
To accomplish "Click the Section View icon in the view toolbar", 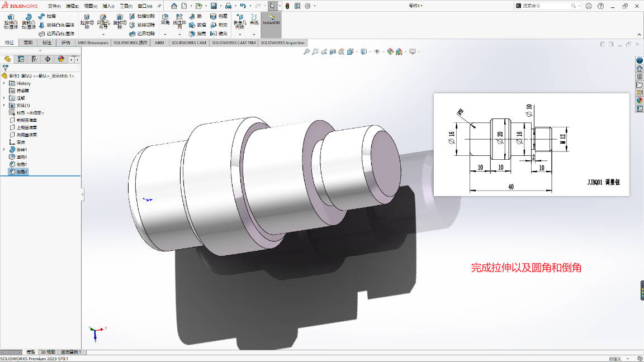I will point(333,52).
